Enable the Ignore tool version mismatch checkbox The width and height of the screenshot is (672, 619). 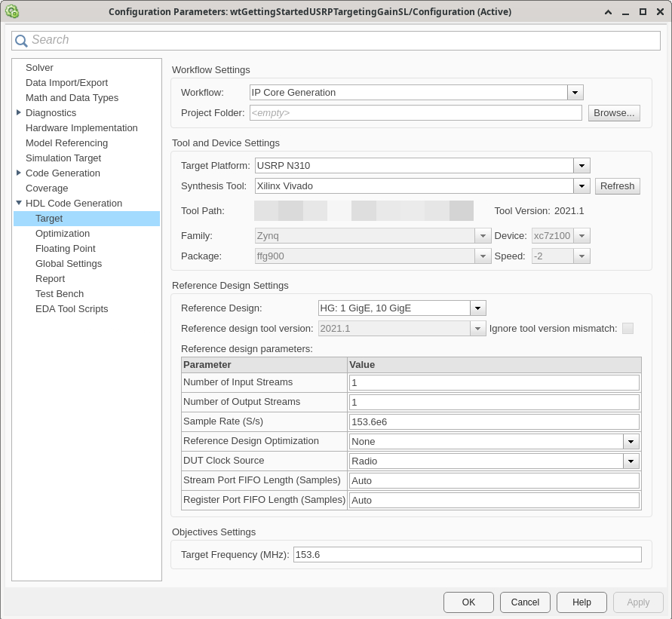point(628,328)
